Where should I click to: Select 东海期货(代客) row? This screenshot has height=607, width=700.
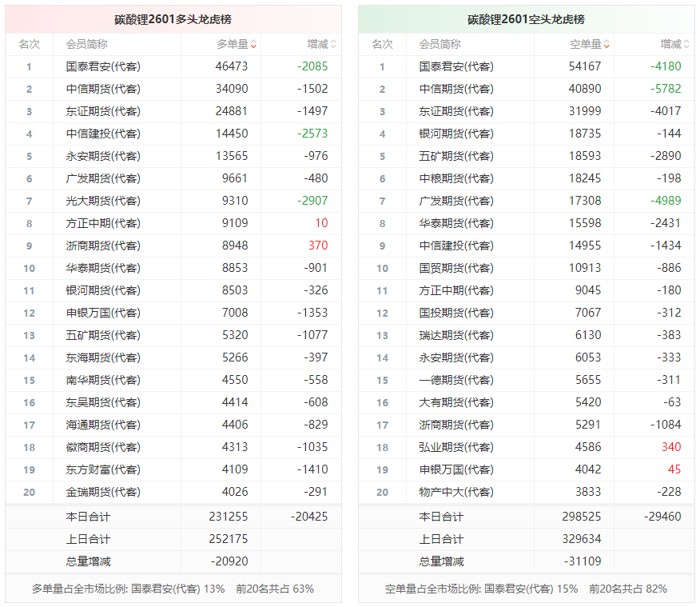(173, 357)
